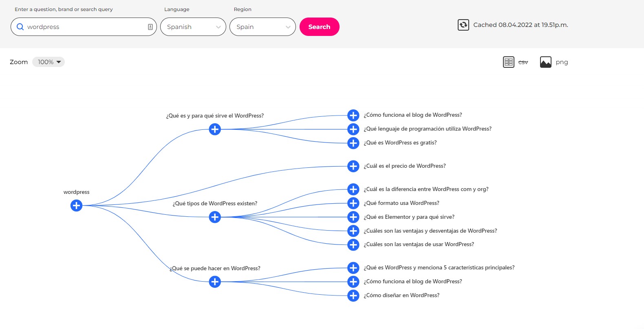Open the Zoom 100% dropdown
Viewport: 644px width, 329px height.
pyautogui.click(x=49, y=62)
